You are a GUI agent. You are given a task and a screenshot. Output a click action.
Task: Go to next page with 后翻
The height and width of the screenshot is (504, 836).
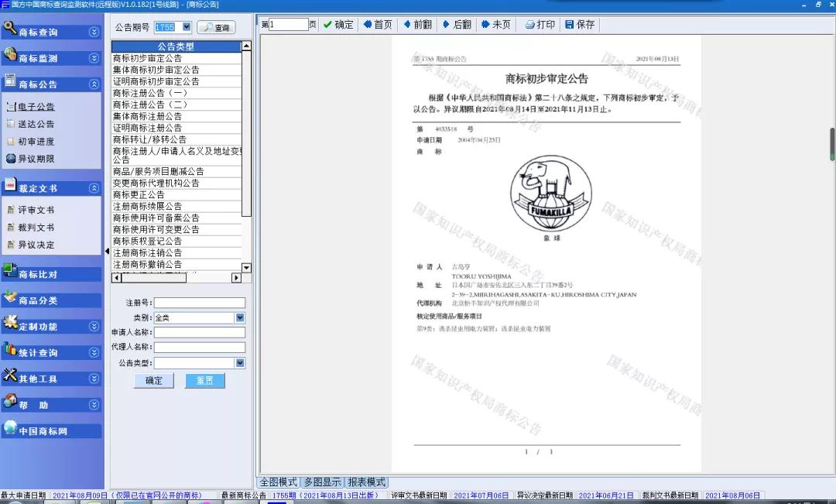coord(457,25)
